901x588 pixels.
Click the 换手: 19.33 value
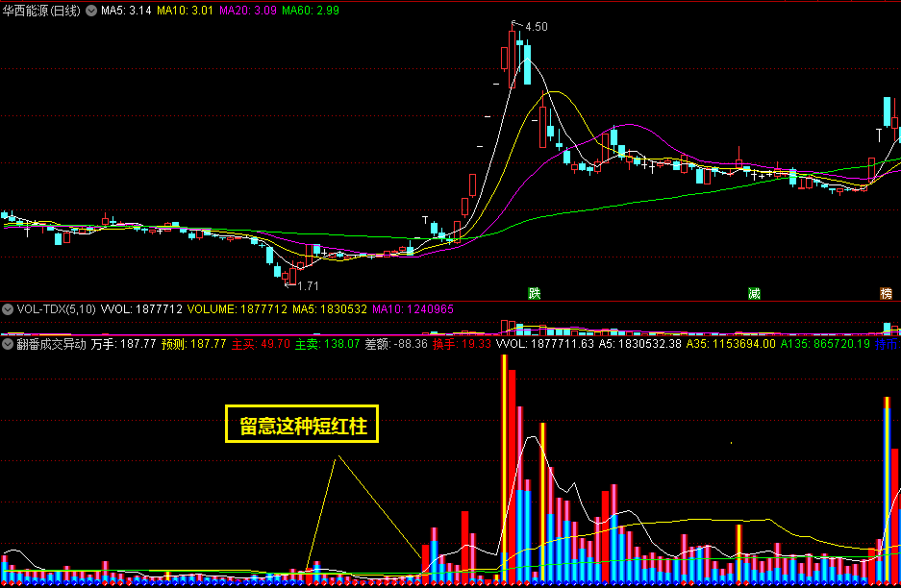tap(462, 344)
